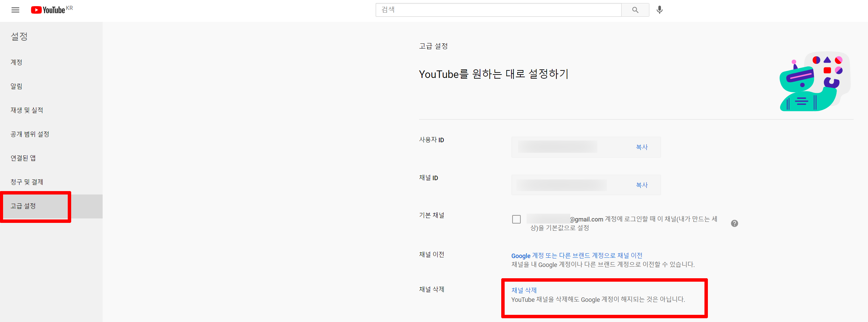Click the 채널 이전 row label
Screen dimensions: 868x322
pos(431,254)
